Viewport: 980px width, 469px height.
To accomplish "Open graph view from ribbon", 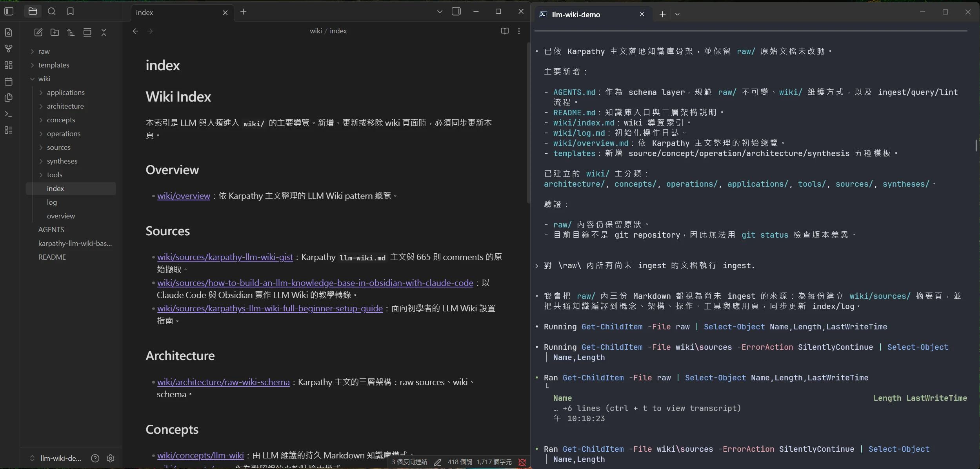I will 9,49.
